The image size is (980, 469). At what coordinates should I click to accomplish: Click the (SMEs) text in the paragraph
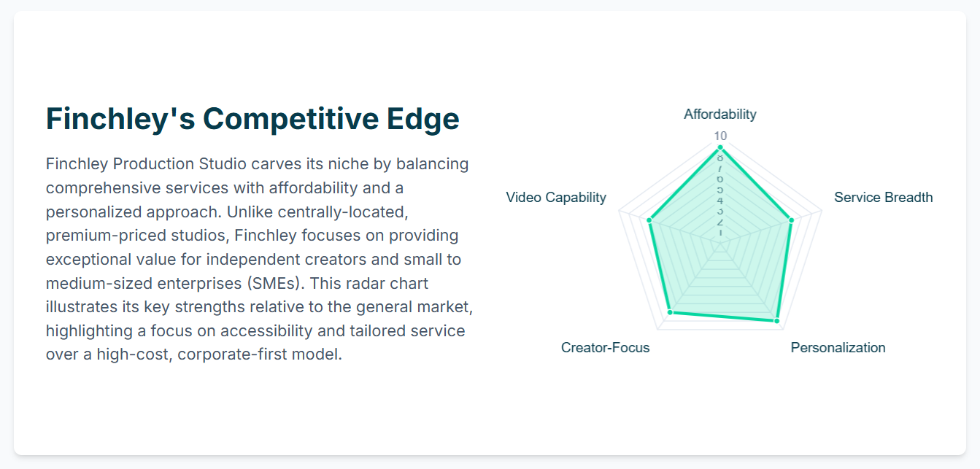(x=273, y=284)
